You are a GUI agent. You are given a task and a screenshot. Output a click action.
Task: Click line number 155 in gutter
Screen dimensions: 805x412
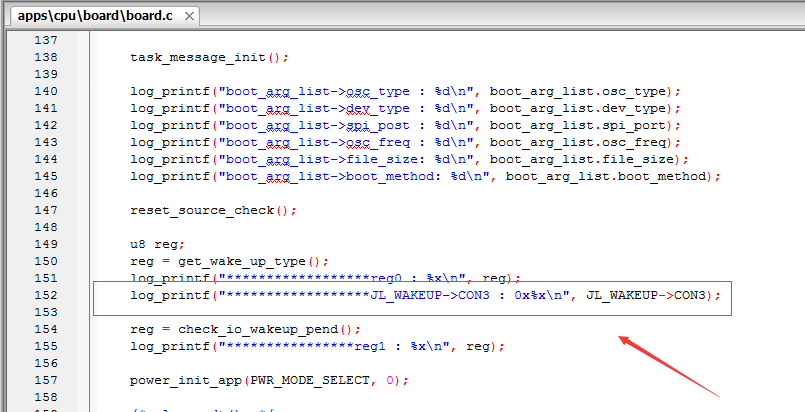46,346
